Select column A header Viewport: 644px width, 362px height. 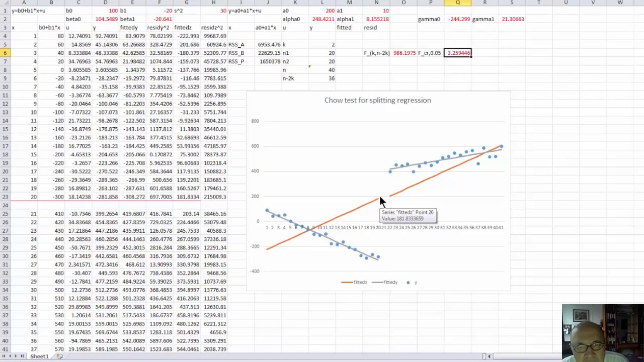(24, 3)
